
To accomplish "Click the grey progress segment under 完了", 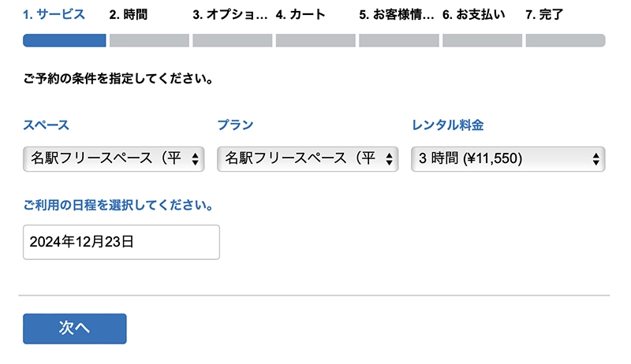I will point(565,40).
